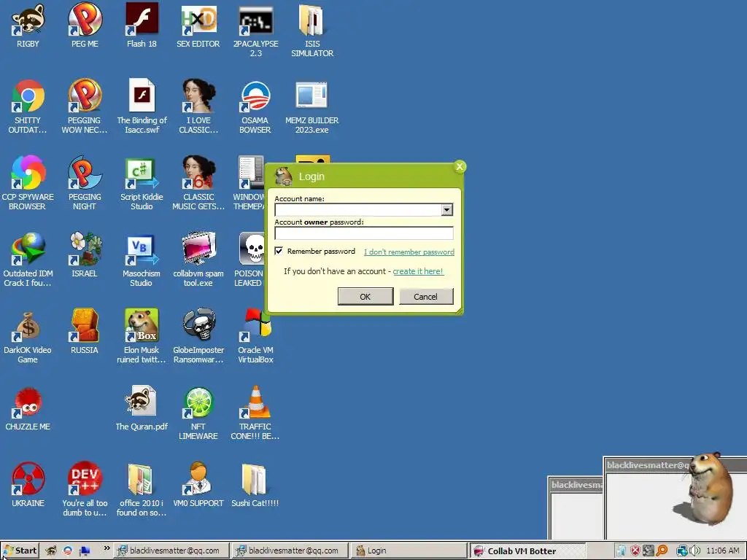Expand the Account name dropdown arrow

point(447,209)
